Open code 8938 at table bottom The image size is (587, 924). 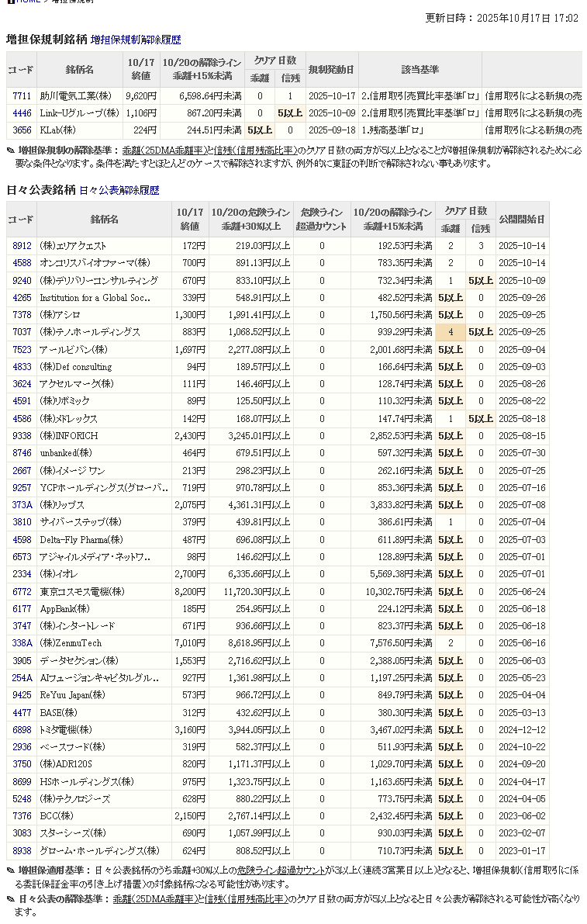[22, 851]
